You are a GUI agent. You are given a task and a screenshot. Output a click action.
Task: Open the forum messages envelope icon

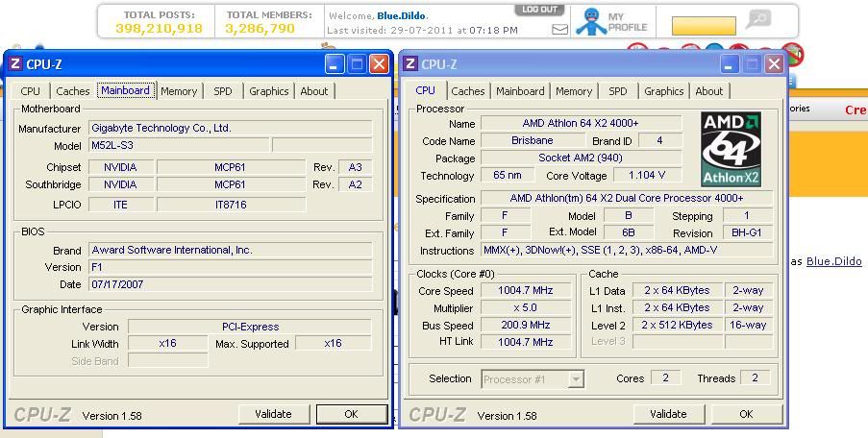(x=559, y=30)
